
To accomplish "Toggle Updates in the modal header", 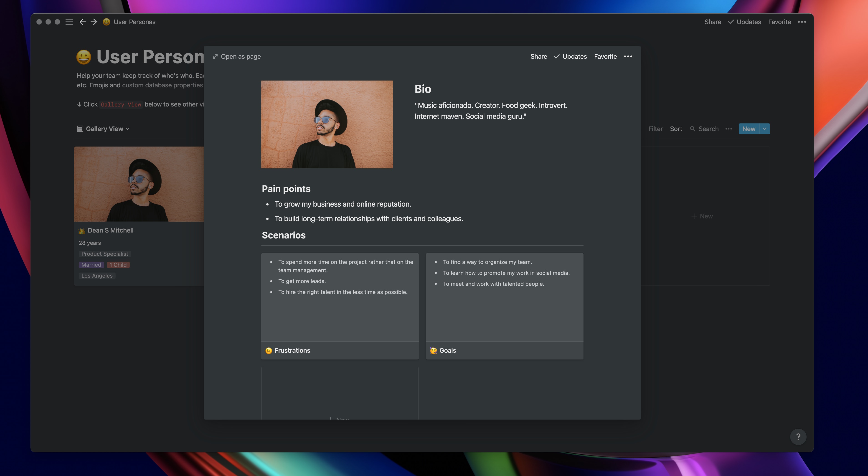I will point(570,57).
